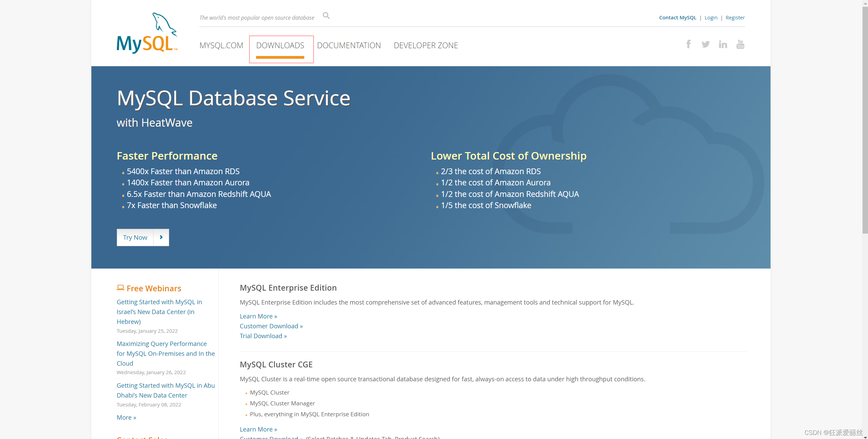Screen dimensions: 868x439
Task: Expand webinars with the More » link
Action: point(126,417)
